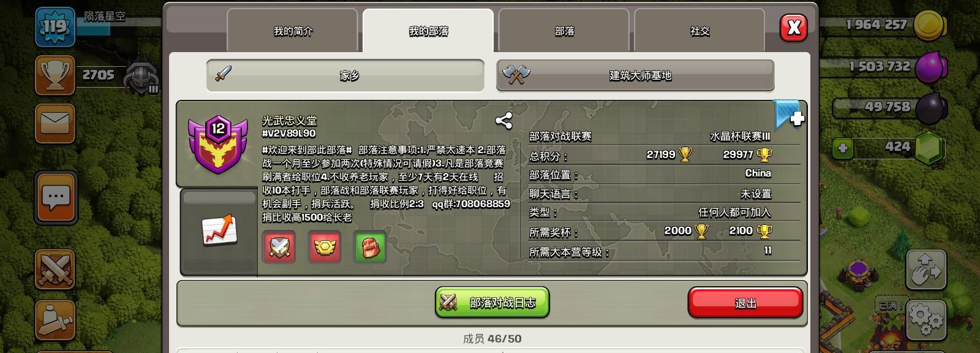Screen dimensions: 980x353
Task: Open the clan statistics chart icon
Action: click(219, 230)
